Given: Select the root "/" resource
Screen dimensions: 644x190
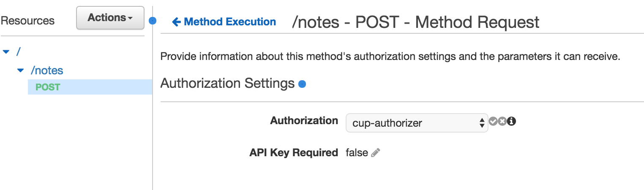Looking at the screenshot, I should [x=18, y=52].
